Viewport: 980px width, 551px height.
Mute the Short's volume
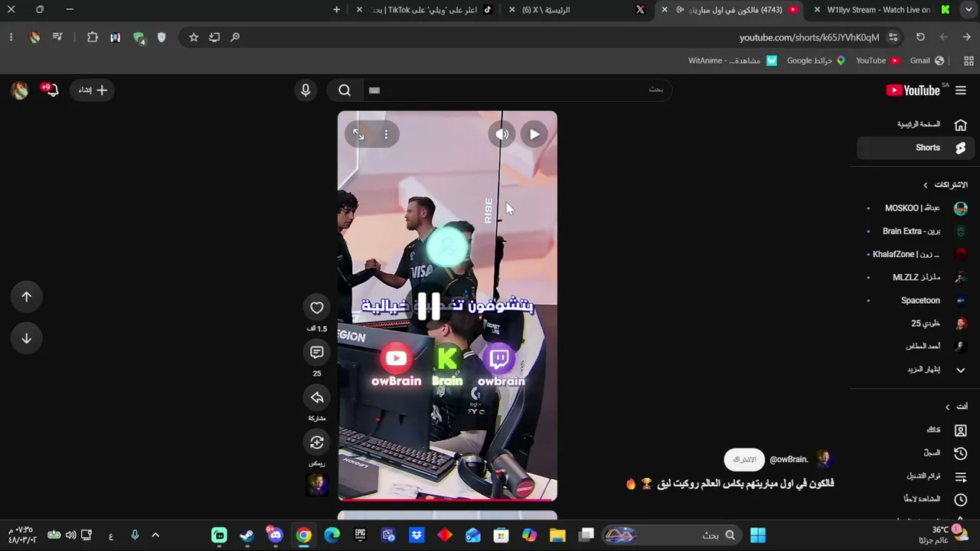[x=502, y=135]
